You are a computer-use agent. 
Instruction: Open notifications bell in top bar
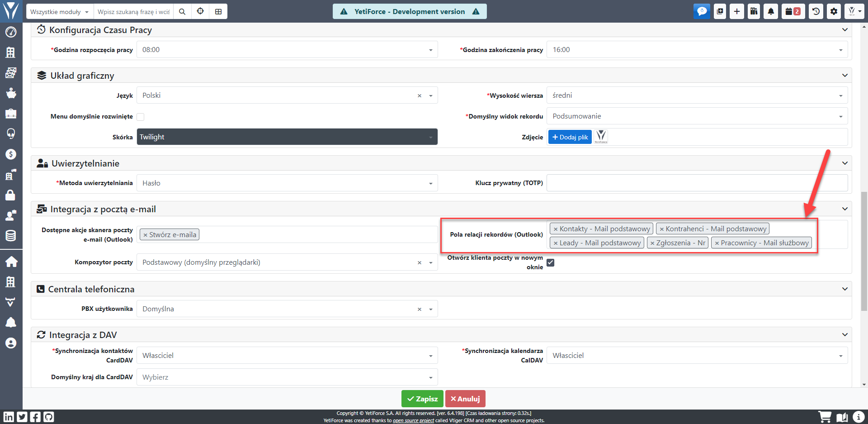click(771, 11)
